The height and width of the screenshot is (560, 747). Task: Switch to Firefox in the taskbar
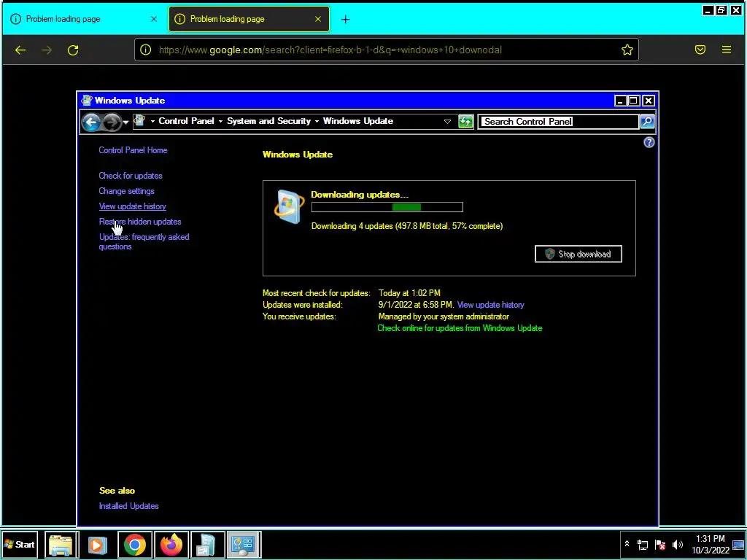click(x=171, y=545)
